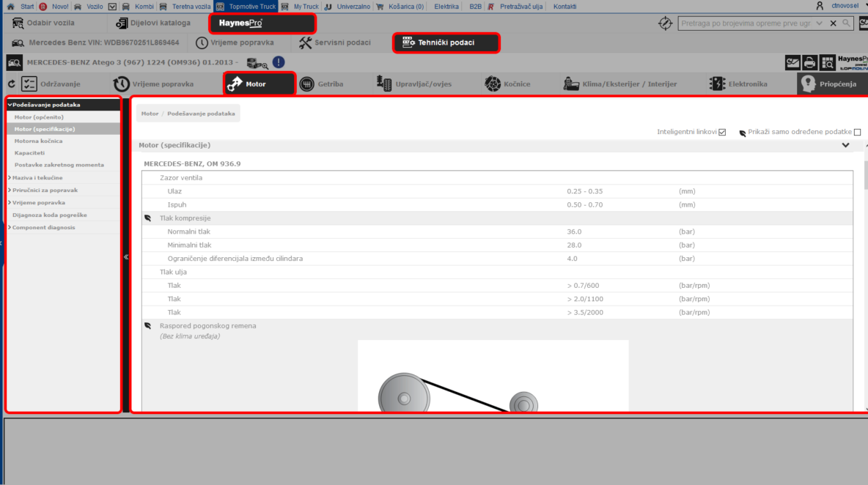Select Tehnički podaci tab
Image resolution: width=868 pixels, height=485 pixels.
coord(446,42)
